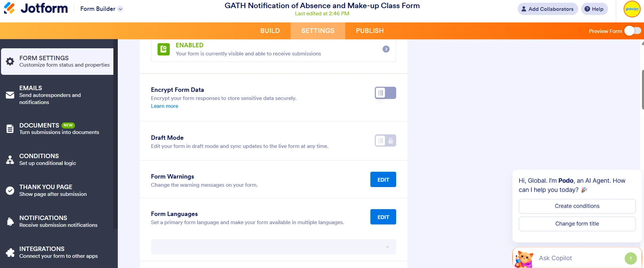Click the Integrations sidebar icon
The image size is (644, 268).
point(10,252)
